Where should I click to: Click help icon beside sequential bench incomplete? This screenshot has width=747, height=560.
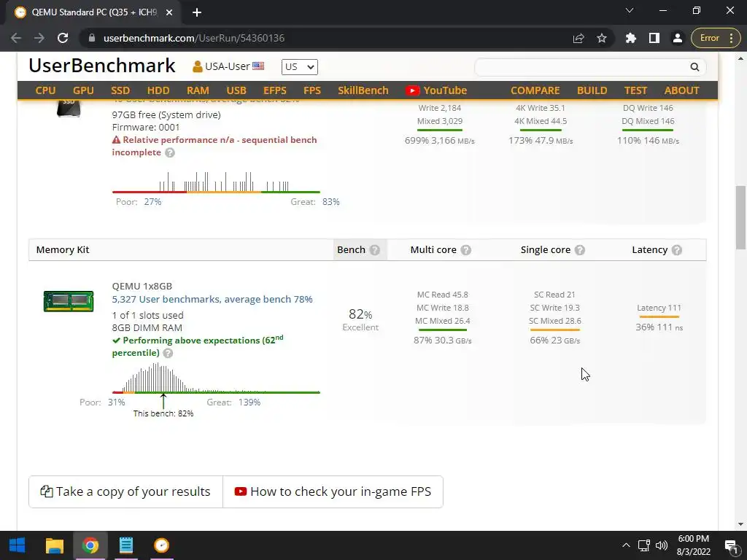tap(170, 153)
